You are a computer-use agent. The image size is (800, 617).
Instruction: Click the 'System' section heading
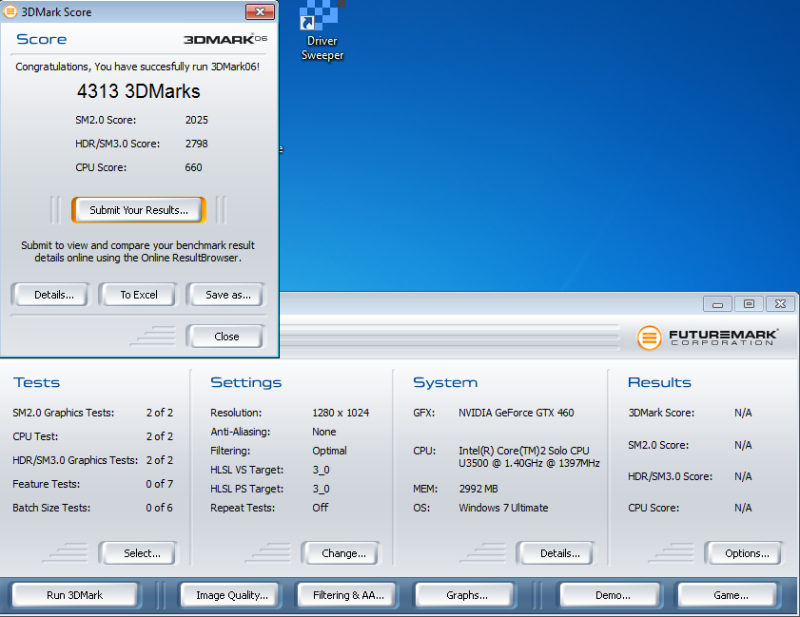pos(445,382)
